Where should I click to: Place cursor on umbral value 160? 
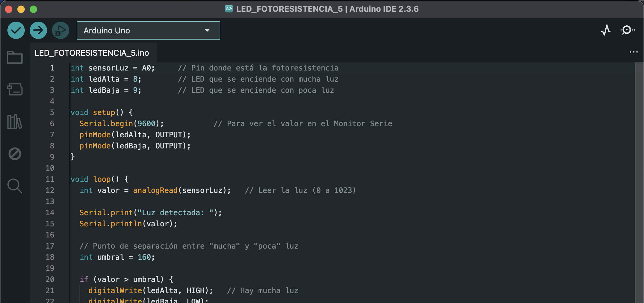click(x=144, y=257)
